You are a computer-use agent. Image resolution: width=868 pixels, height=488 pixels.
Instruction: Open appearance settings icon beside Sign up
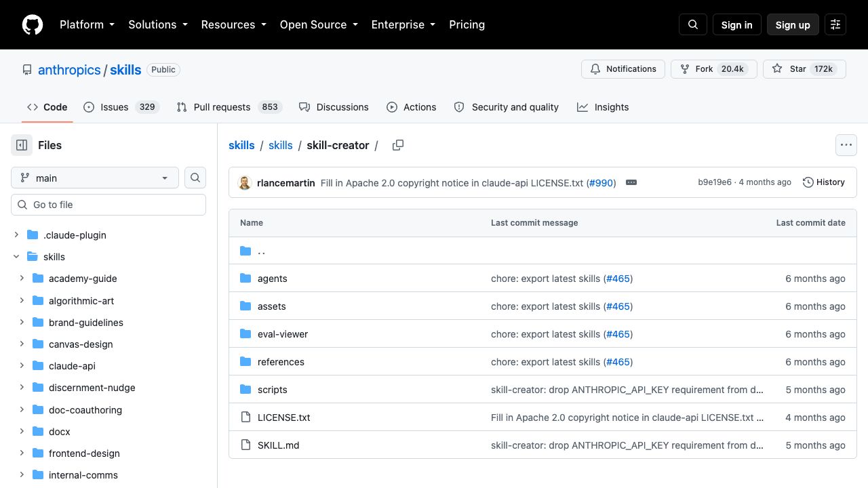tap(835, 24)
